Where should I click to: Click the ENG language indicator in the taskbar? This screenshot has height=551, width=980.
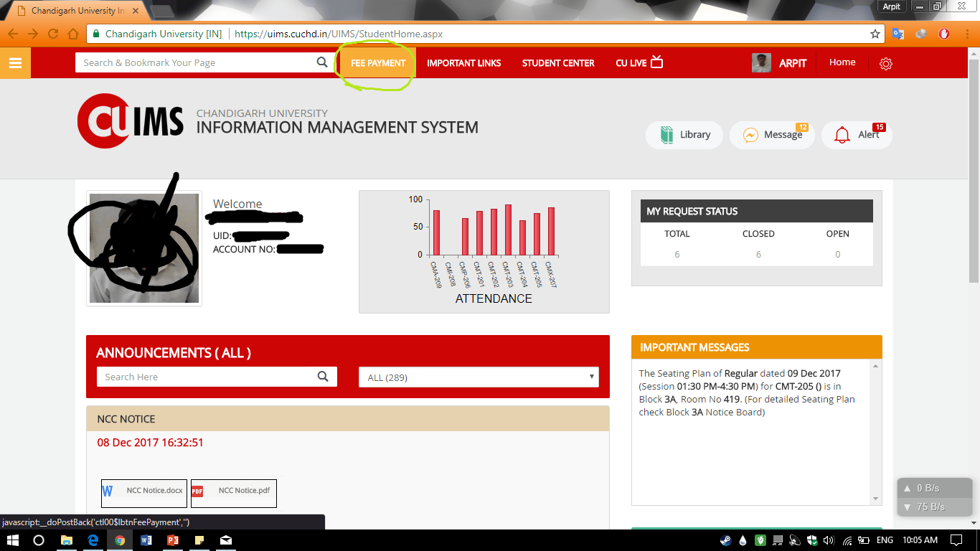coord(885,540)
